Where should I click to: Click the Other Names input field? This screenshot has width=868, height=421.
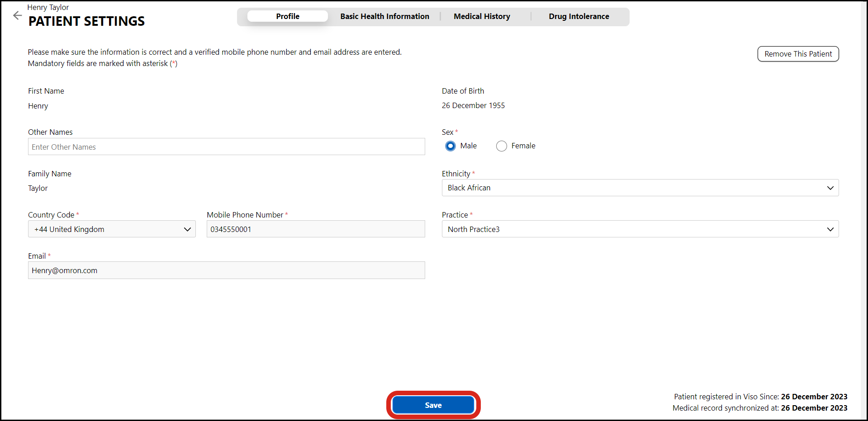226,147
